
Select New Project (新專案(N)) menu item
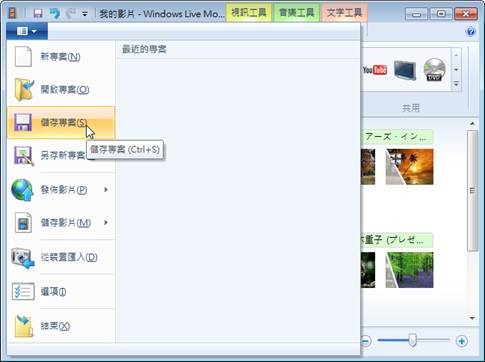tap(61, 57)
